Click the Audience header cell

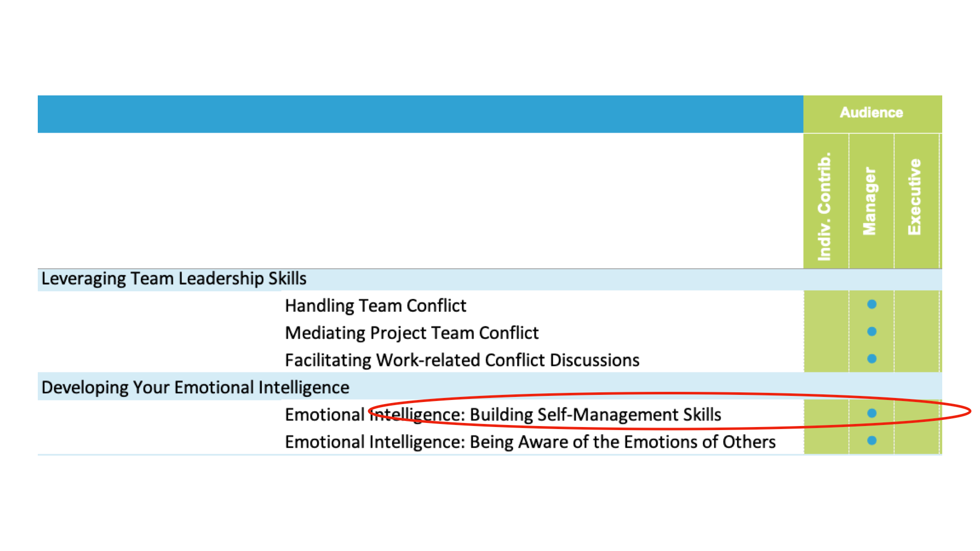[x=872, y=114]
